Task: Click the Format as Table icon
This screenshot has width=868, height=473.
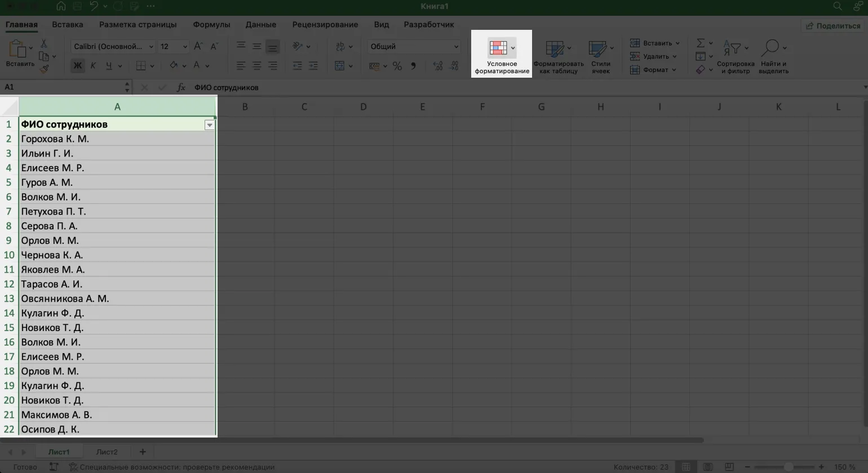Action: pyautogui.click(x=555, y=50)
